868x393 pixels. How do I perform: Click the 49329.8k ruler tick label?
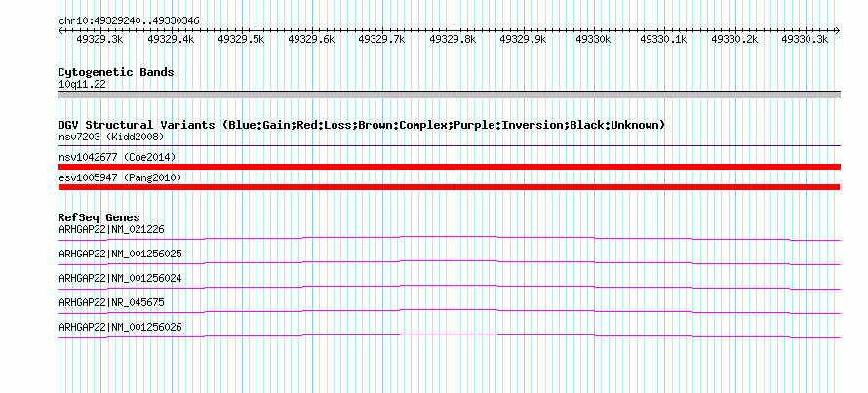click(453, 39)
